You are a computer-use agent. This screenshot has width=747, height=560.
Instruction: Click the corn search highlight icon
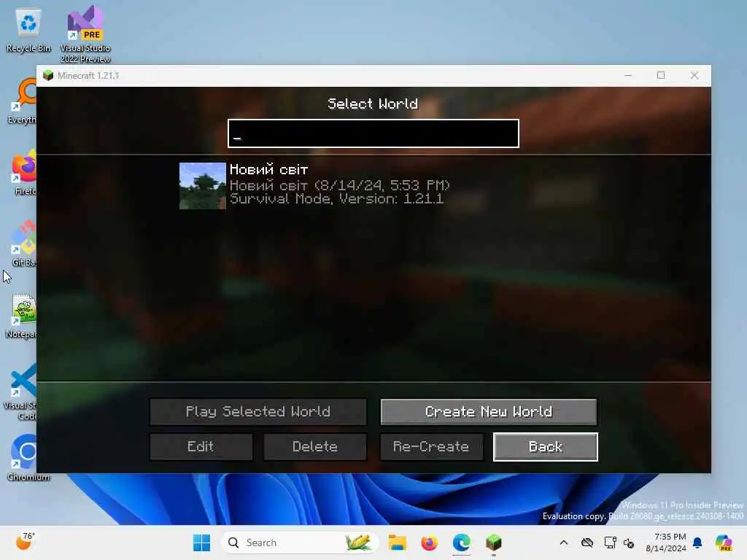coord(357,542)
